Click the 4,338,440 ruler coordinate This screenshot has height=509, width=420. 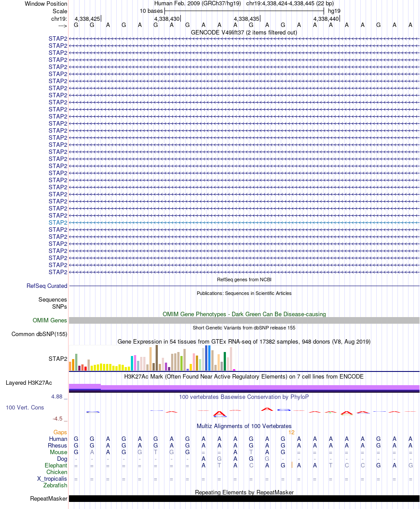click(x=326, y=19)
